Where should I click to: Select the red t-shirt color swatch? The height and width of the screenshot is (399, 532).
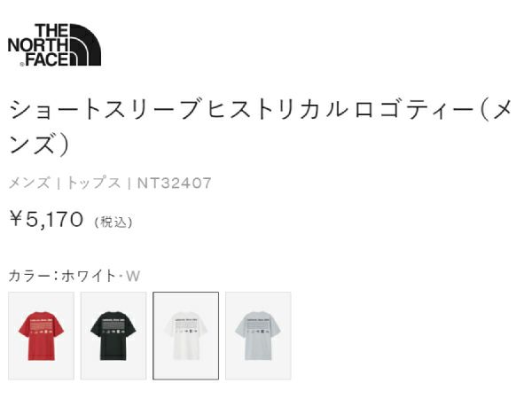coord(41,335)
